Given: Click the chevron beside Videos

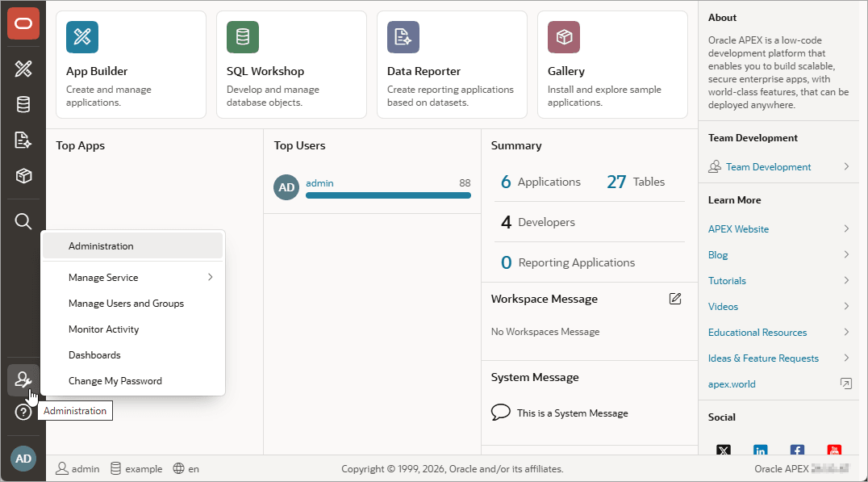Looking at the screenshot, I should pyautogui.click(x=846, y=306).
